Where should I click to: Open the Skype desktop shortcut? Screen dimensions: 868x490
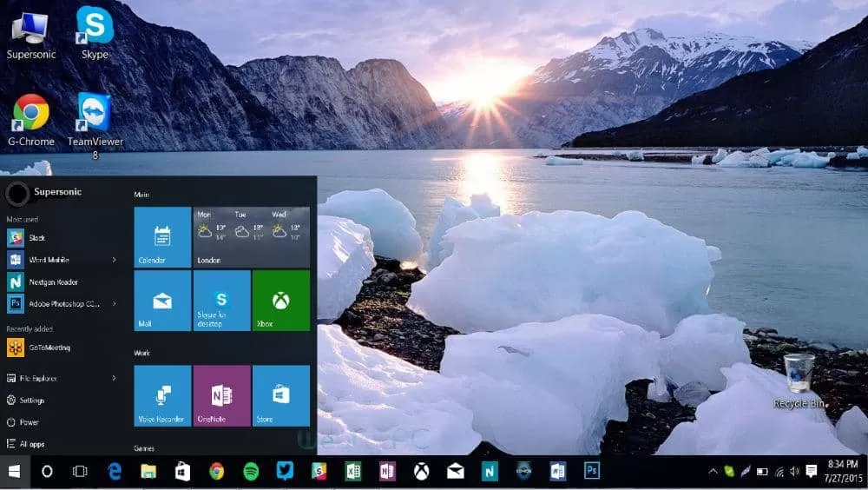tap(95, 33)
